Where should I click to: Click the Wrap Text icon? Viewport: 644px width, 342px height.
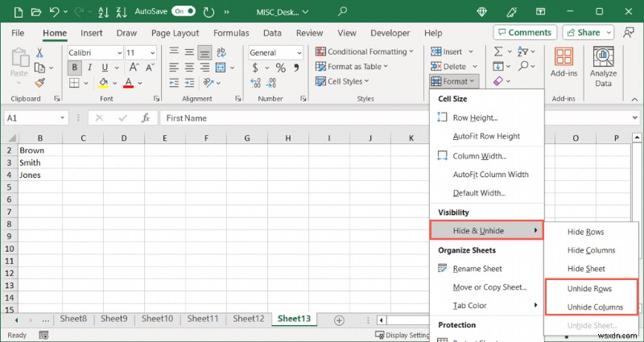pyautogui.click(x=221, y=52)
